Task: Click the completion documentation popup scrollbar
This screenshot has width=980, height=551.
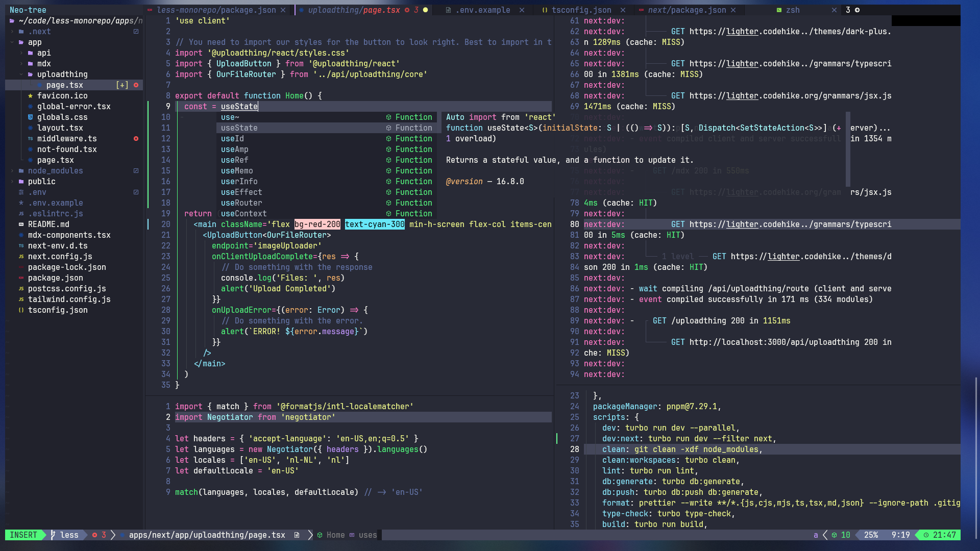Action: point(848,149)
